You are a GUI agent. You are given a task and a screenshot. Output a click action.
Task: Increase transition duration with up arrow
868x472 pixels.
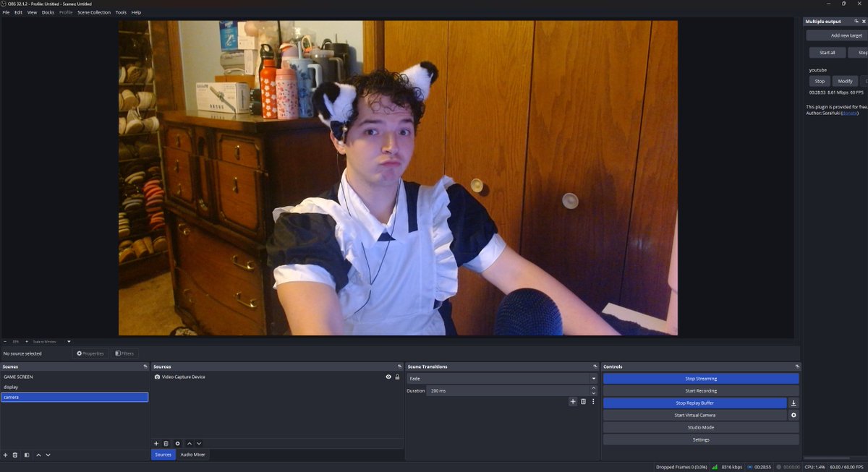coord(593,388)
